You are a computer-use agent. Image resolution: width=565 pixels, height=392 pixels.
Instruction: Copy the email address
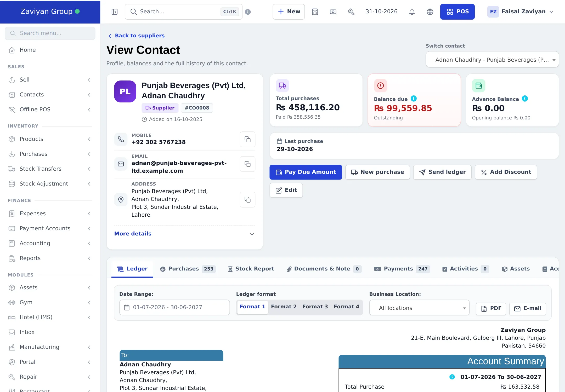[x=247, y=164]
